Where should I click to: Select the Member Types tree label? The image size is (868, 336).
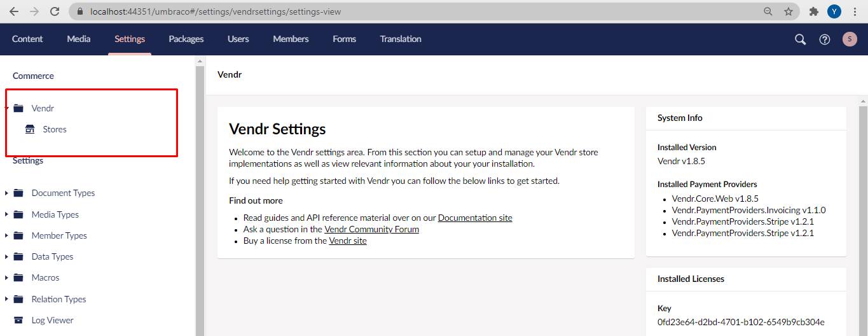(59, 235)
